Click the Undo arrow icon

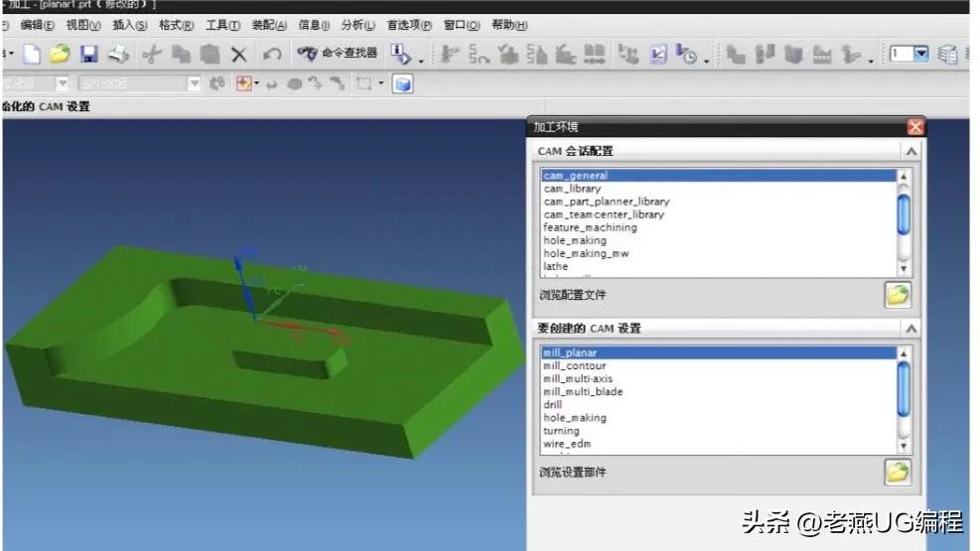[271, 55]
